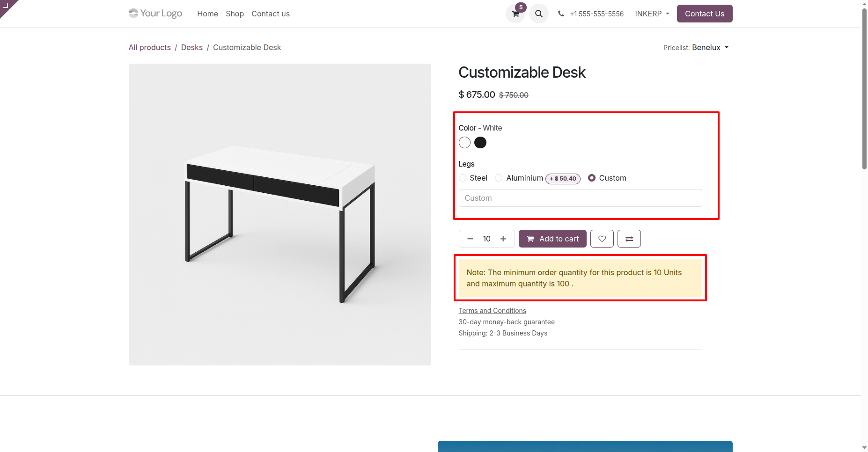Click the Your Logo image
Image resolution: width=868 pixels, height=452 pixels.
pos(155,14)
